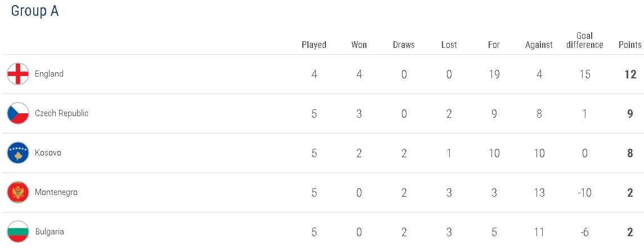This screenshot has width=644, height=248.
Task: Open the England team link
Action: click(49, 74)
